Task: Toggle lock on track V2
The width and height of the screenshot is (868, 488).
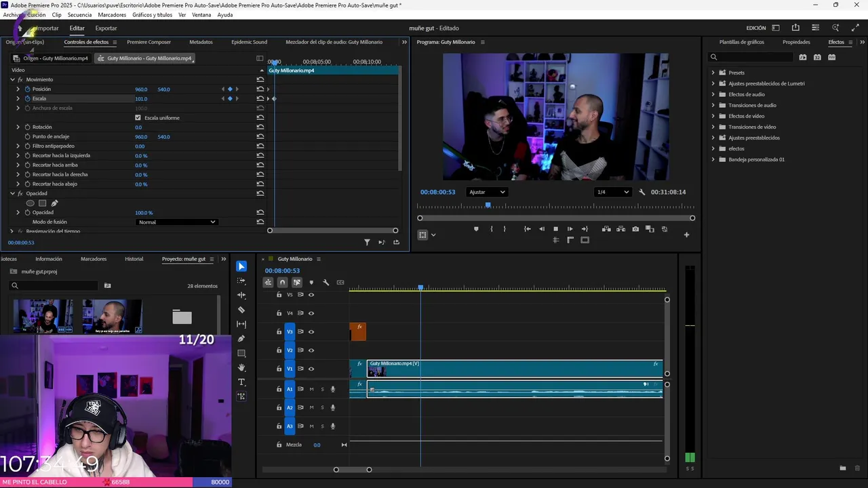Action: (x=279, y=350)
